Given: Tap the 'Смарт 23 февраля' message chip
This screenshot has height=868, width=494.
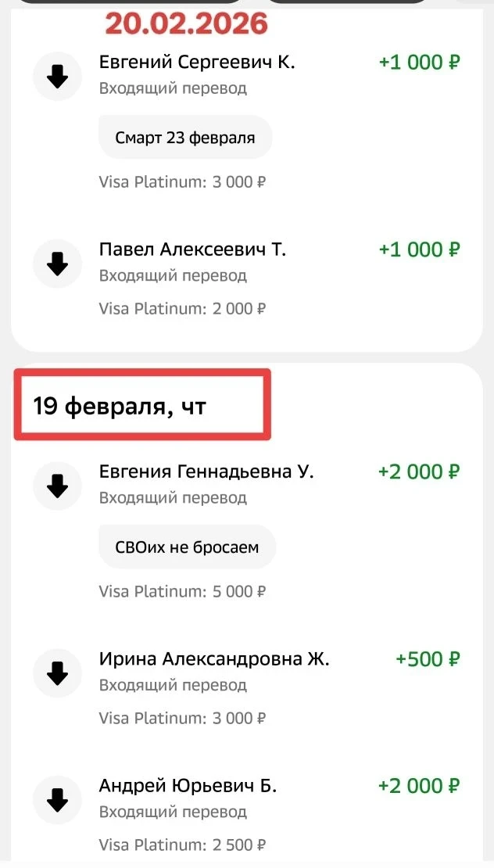Looking at the screenshot, I should pos(185,138).
